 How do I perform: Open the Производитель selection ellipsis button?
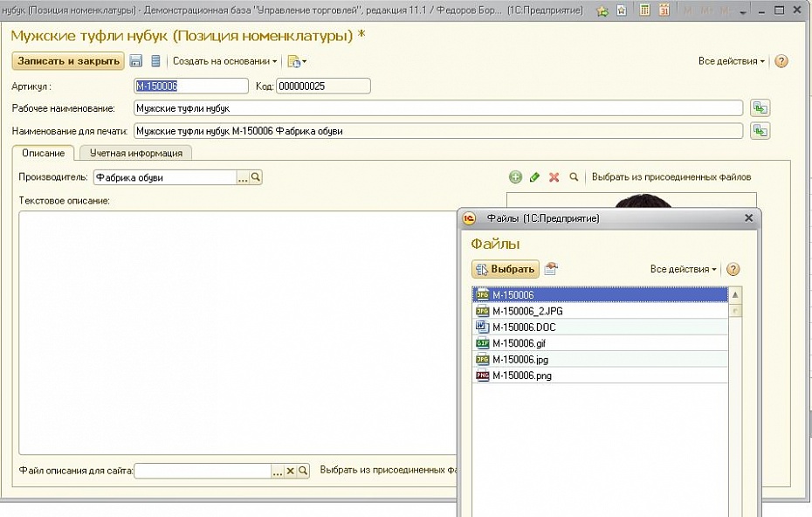(x=243, y=177)
